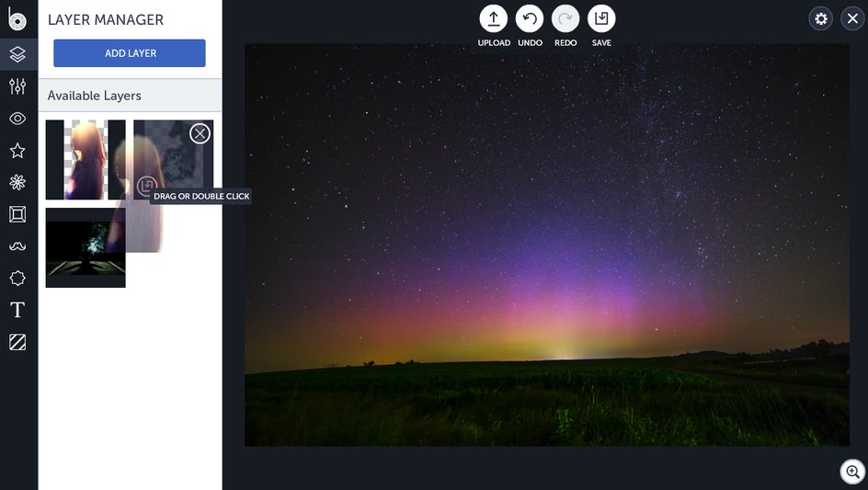The width and height of the screenshot is (868, 490).
Task: Click the Available Layers heading
Action: tap(94, 96)
